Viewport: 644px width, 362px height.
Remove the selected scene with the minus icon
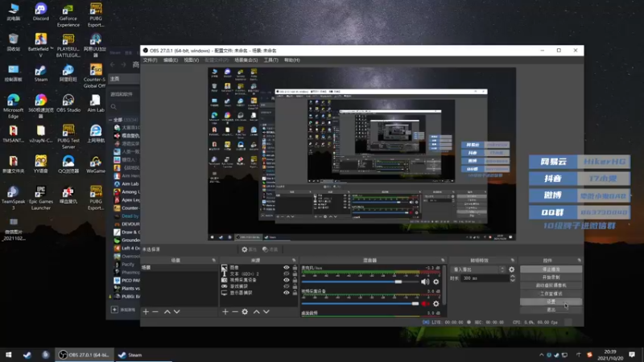tap(155, 312)
